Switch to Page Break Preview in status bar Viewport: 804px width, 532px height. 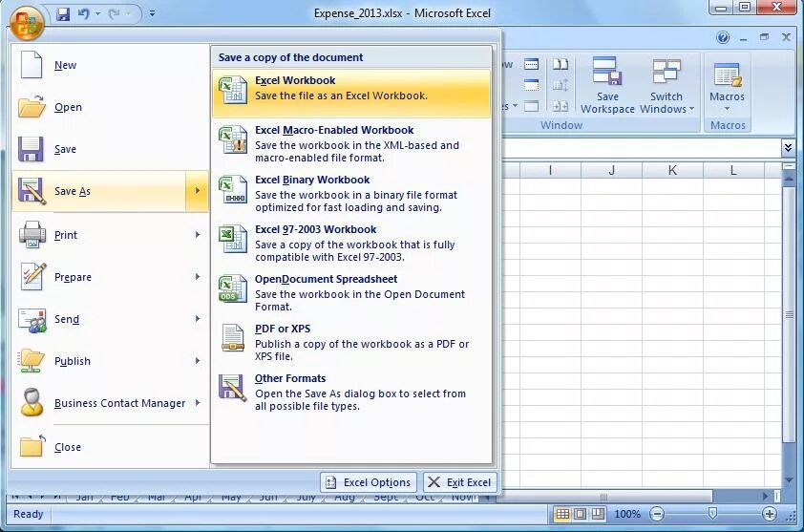(x=598, y=514)
